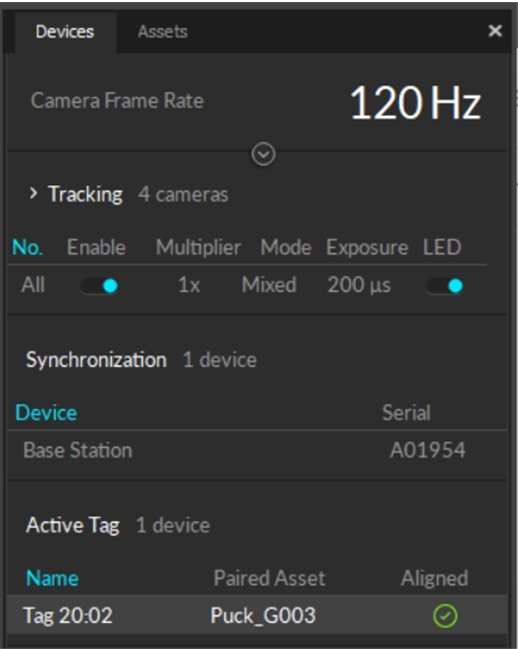Click the 120 Hz frame rate value
Image resolution: width=518 pixels, height=649 pixels.
point(415,102)
